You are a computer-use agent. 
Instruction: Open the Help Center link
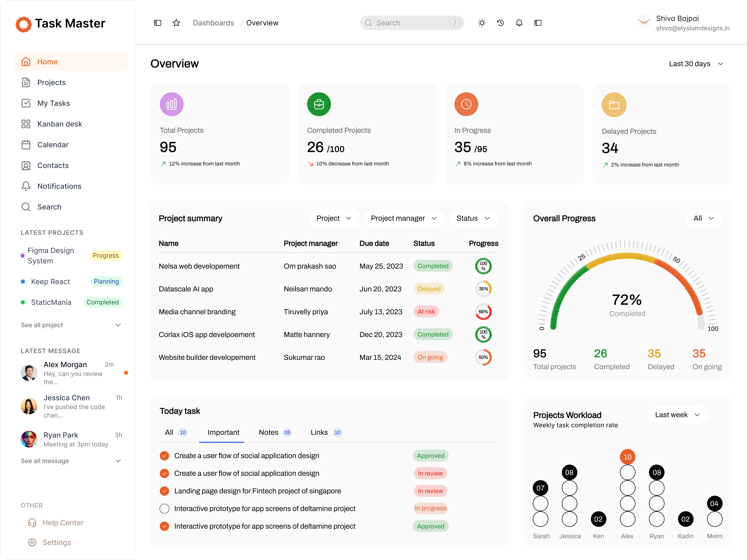[x=63, y=523]
